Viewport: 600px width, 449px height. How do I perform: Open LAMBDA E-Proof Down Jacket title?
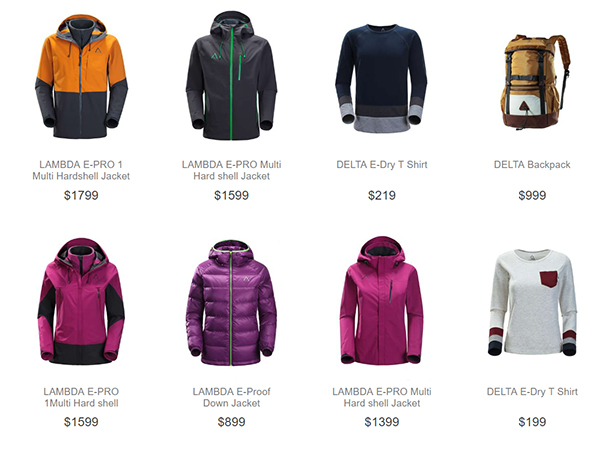(232, 397)
